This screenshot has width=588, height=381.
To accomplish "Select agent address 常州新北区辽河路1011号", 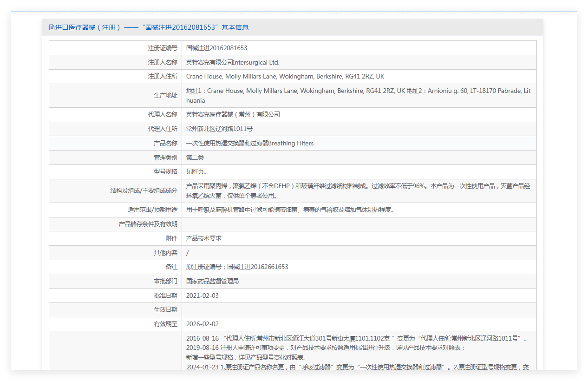I will click(219, 129).
